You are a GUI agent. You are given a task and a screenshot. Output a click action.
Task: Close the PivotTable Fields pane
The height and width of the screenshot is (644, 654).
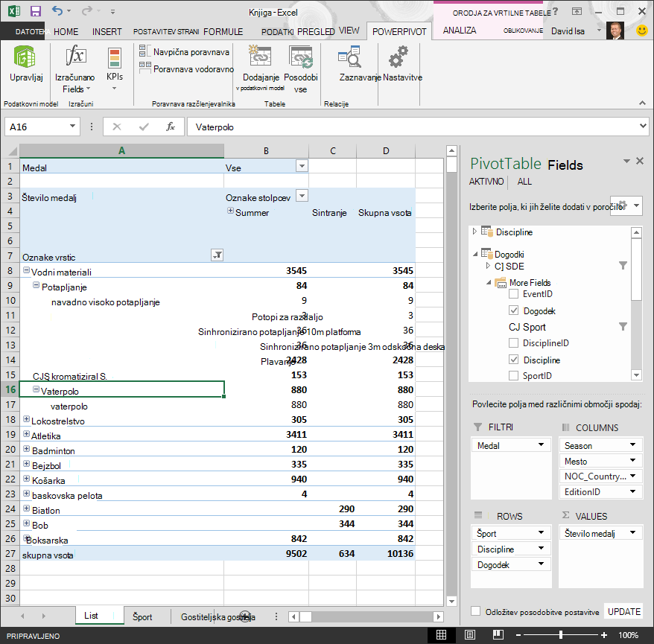[640, 161]
